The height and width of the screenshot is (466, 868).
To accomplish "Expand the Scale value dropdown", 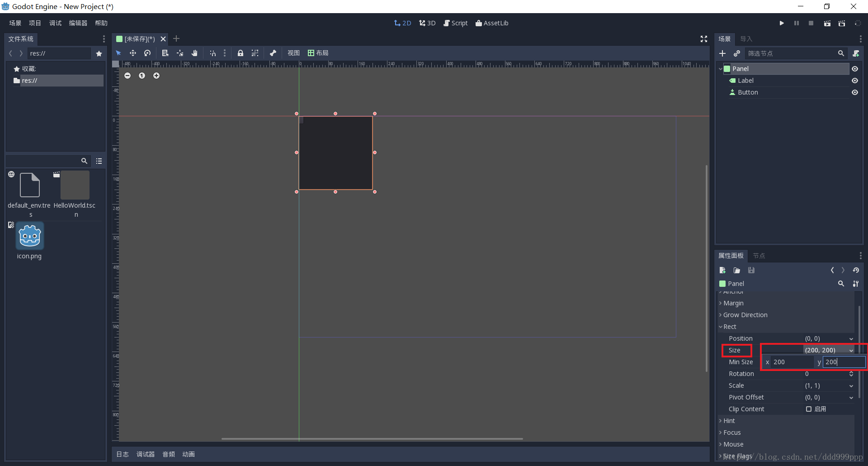I will point(851,386).
